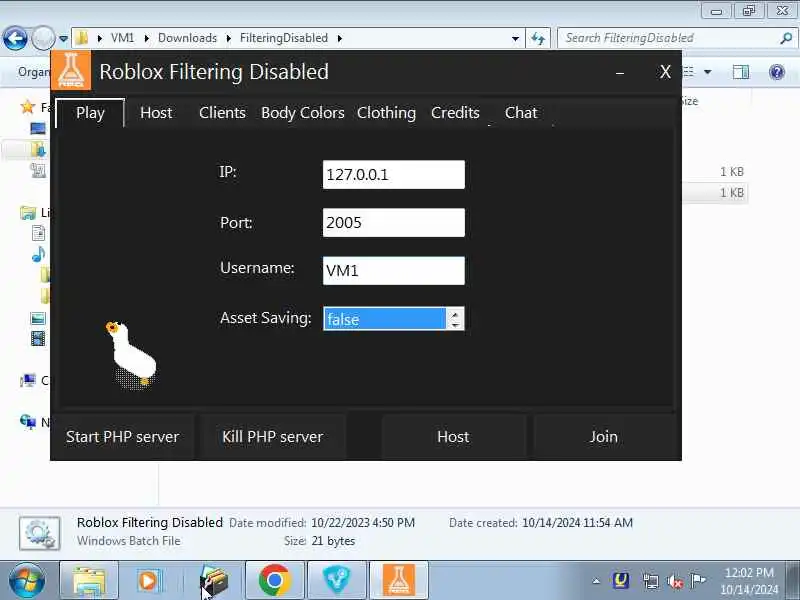Screen dimensions: 800x600
Task: Click the search magnifier icon
Action: (x=786, y=38)
